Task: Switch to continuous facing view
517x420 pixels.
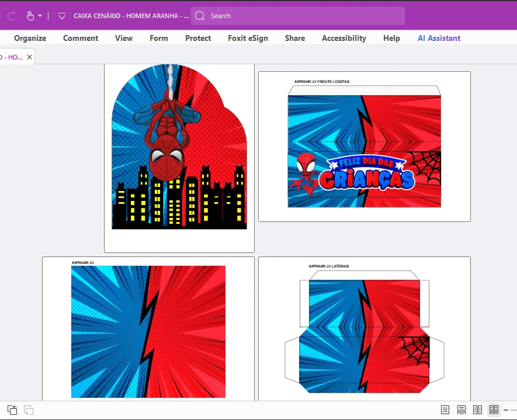Action: tap(494, 410)
